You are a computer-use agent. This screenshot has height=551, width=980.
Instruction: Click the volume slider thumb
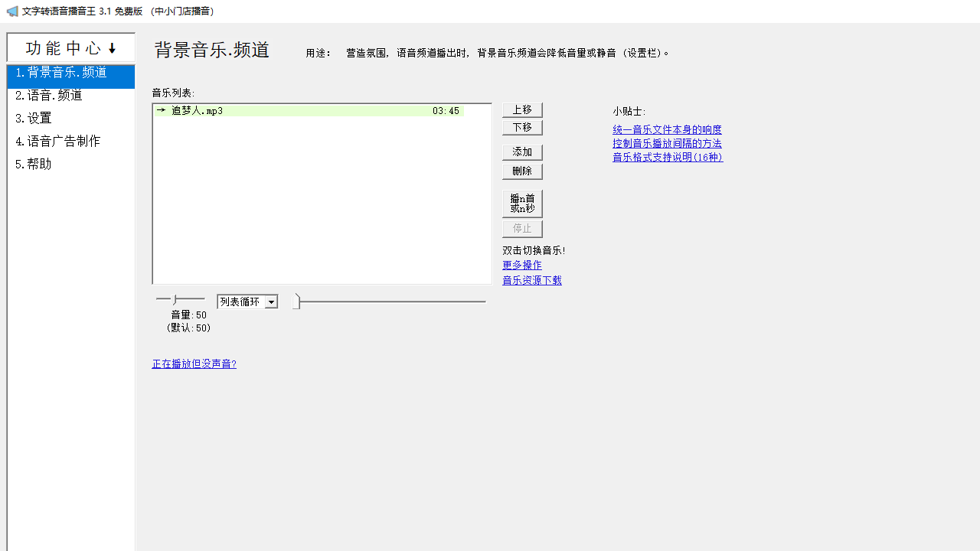pos(175,299)
